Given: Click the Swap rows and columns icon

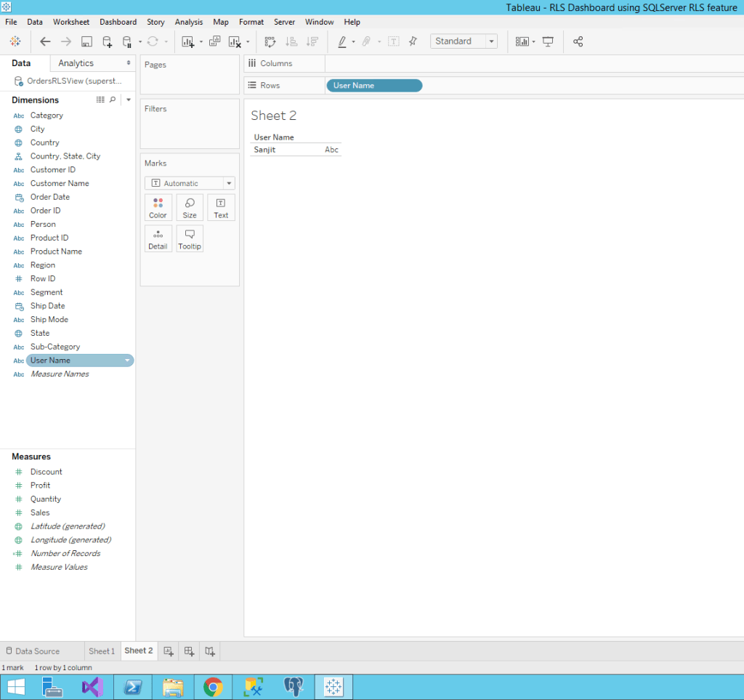Looking at the screenshot, I should [270, 42].
